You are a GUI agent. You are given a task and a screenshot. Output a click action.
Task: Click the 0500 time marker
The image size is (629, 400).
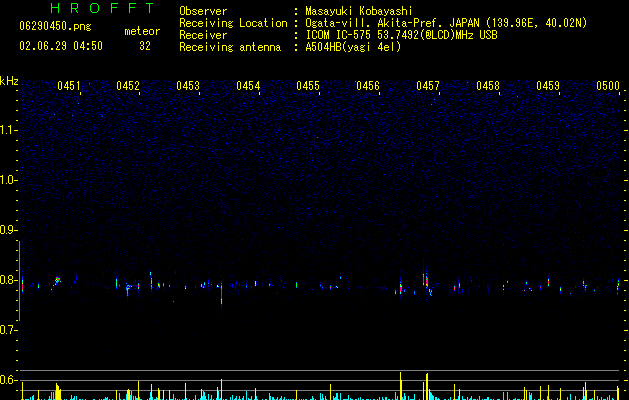point(608,86)
